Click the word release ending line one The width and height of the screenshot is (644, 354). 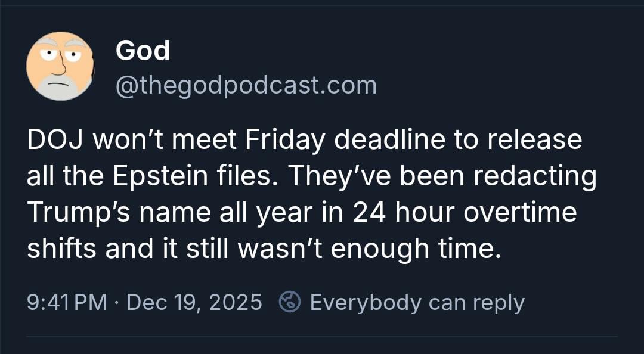(537, 141)
